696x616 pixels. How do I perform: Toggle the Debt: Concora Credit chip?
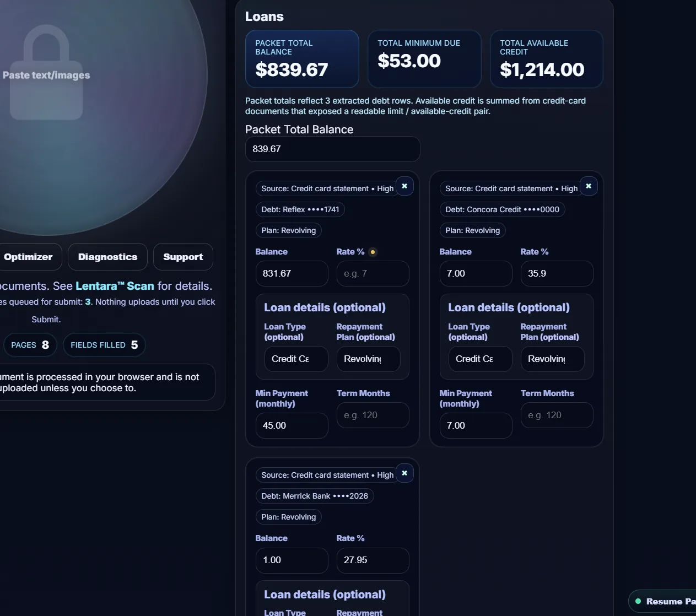502,209
